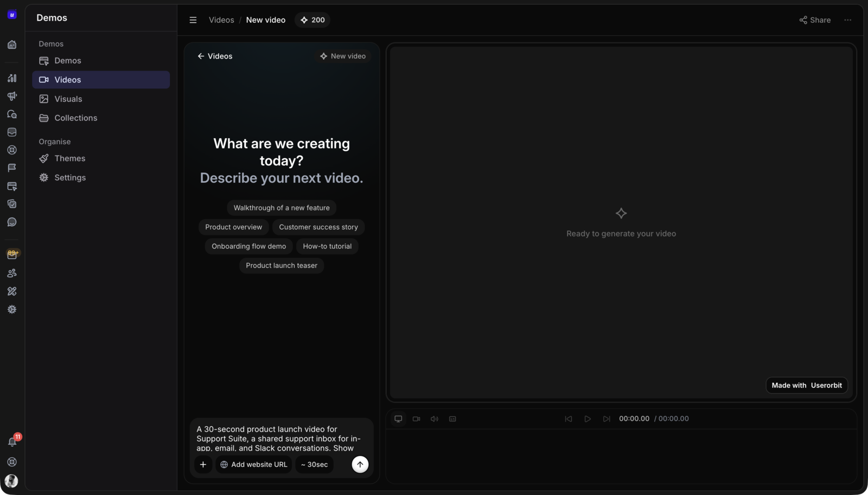
Task: Click the Videos breadcrumb link
Action: (221, 20)
